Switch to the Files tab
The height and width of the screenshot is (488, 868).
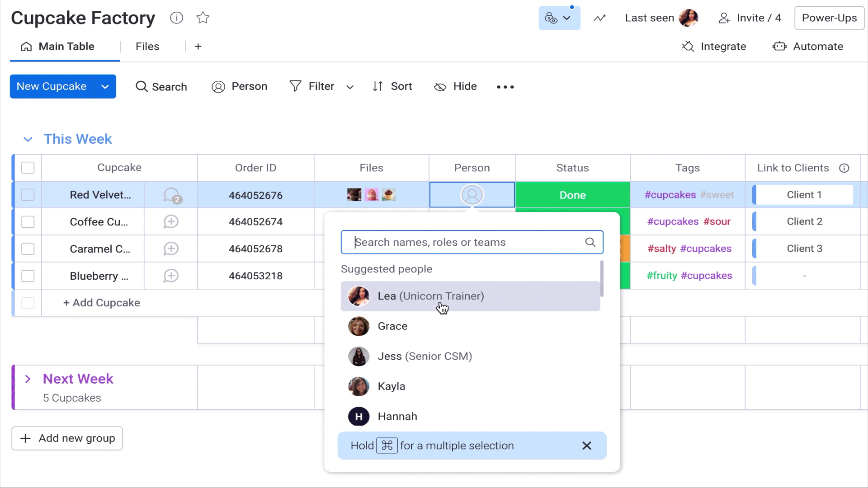tap(147, 47)
